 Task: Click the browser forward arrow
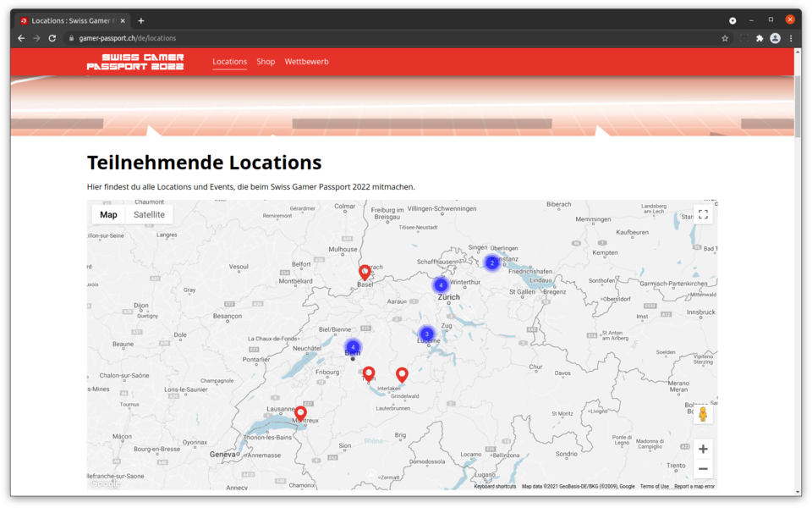[36, 38]
